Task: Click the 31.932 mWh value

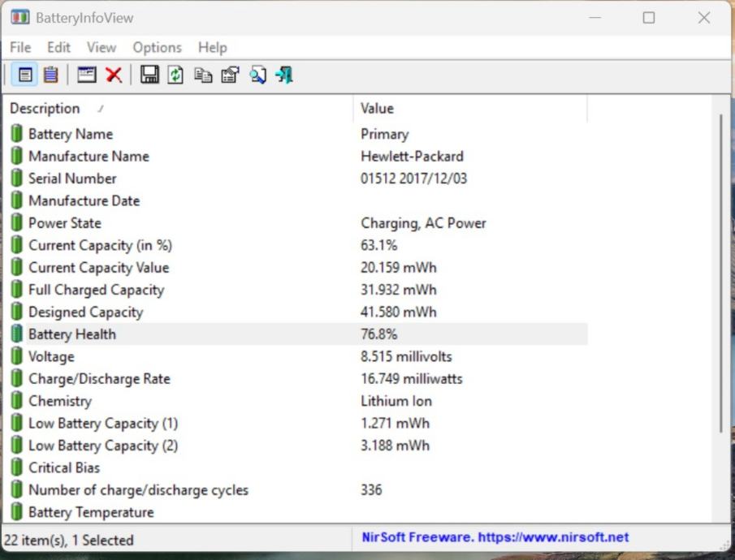Action: pos(399,290)
